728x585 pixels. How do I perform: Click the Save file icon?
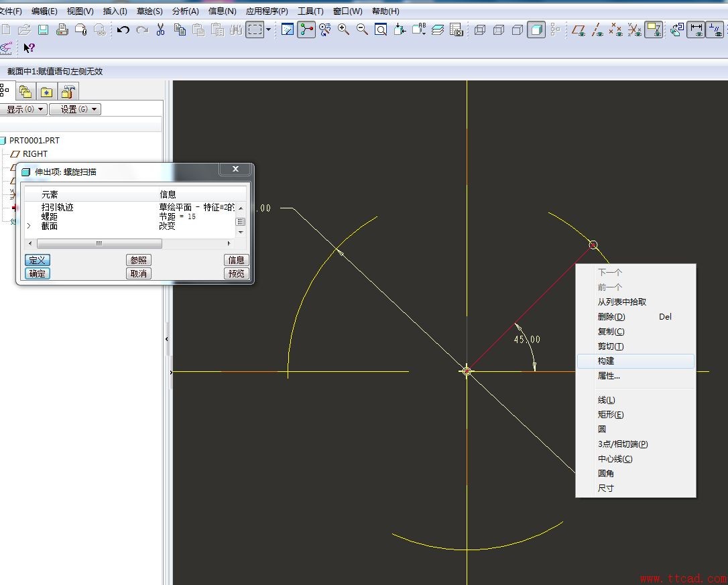[43, 29]
